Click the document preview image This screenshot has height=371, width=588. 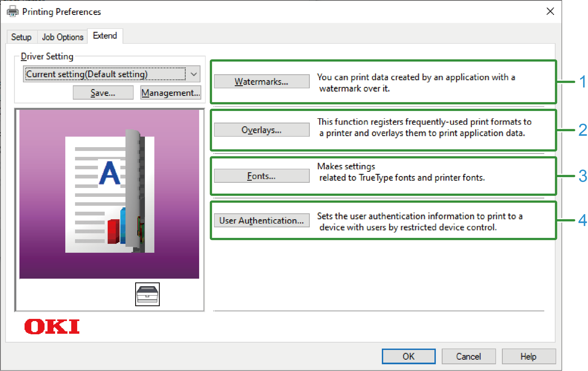109,194
